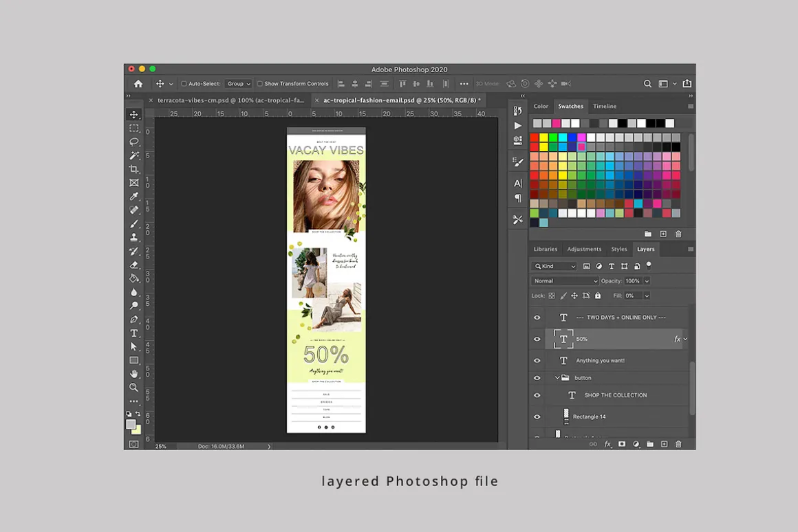Click the 25% zoom level field
This screenshot has height=532, width=798.
161,447
